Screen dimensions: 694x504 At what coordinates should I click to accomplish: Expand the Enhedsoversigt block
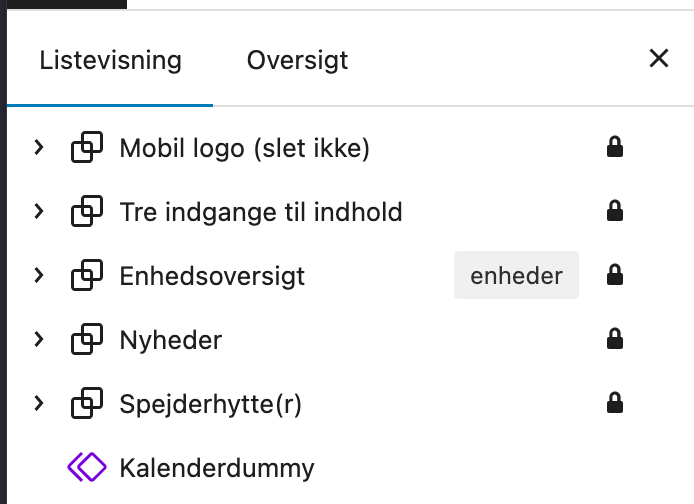pyautogui.click(x=39, y=275)
